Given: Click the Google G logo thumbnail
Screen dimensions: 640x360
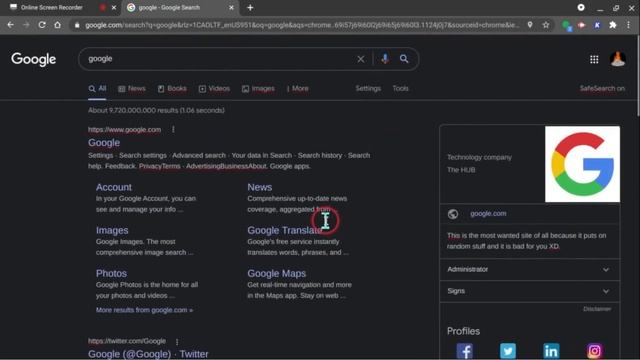Looking at the screenshot, I should pos(582,164).
